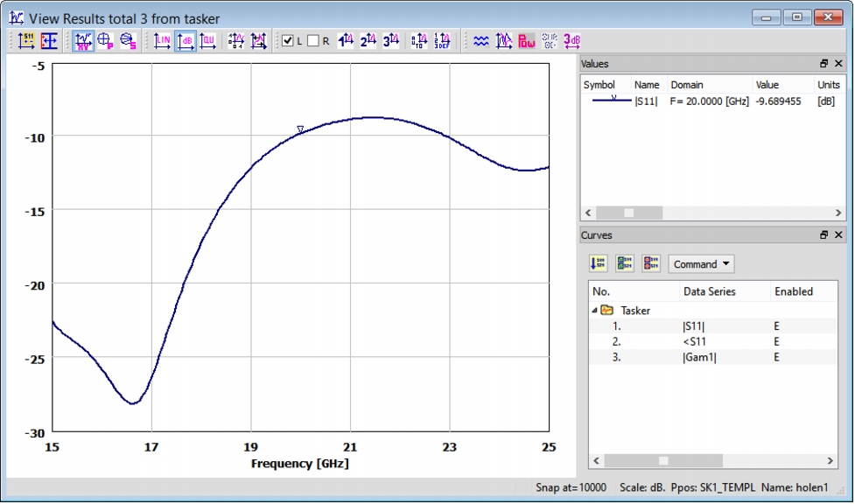Click Curves list scroll left arrow
This screenshot has height=504, width=855.
[597, 461]
